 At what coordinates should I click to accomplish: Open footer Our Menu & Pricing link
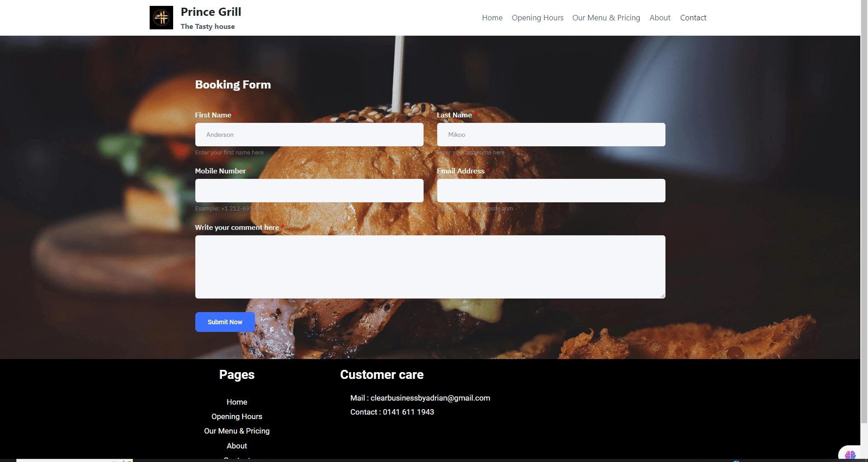click(x=237, y=431)
